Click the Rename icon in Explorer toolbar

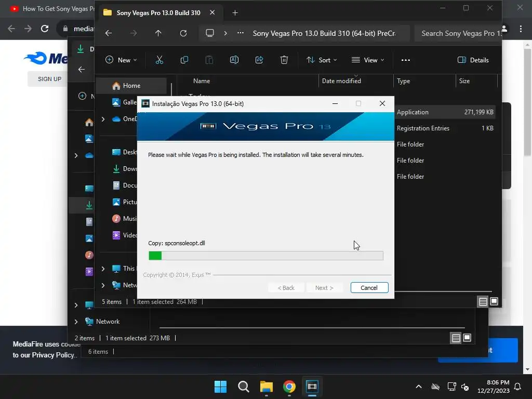[x=234, y=60]
